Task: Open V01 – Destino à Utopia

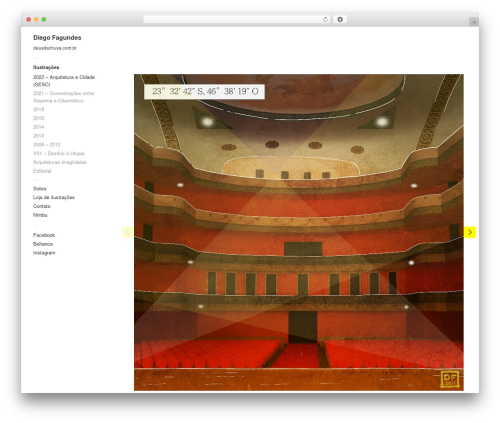Action: point(58,153)
